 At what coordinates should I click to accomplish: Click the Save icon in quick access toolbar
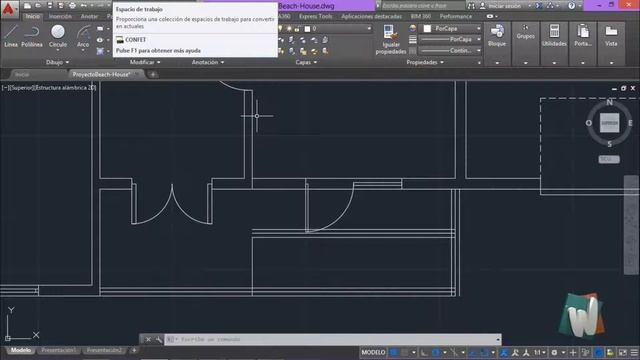[x=50, y=5]
